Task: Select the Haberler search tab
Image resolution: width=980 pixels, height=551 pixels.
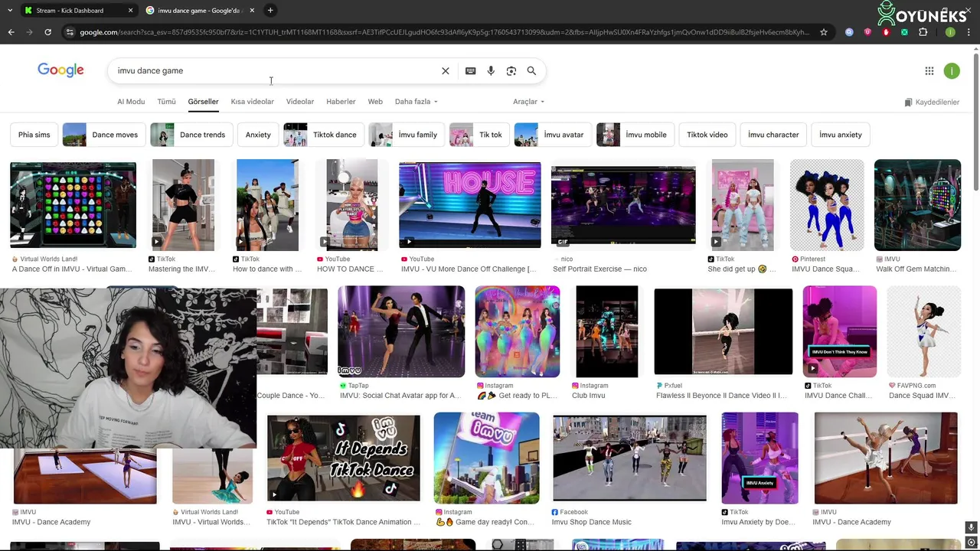Action: click(341, 102)
